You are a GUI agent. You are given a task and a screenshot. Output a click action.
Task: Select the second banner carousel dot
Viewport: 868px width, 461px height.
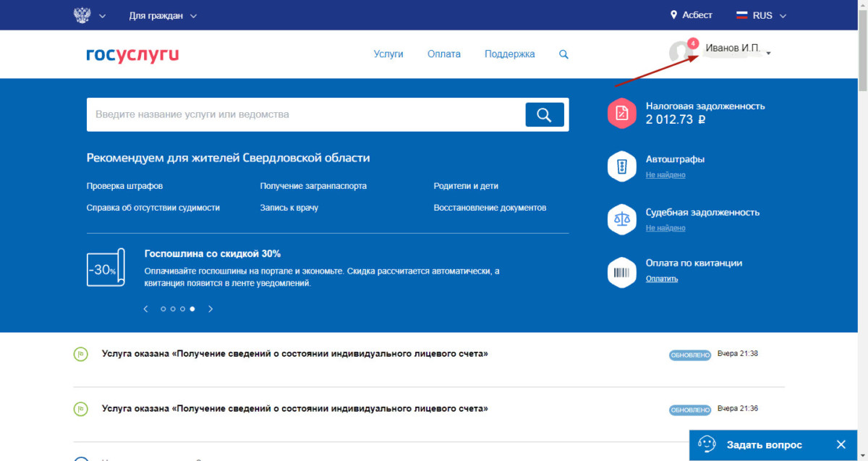pos(173,309)
